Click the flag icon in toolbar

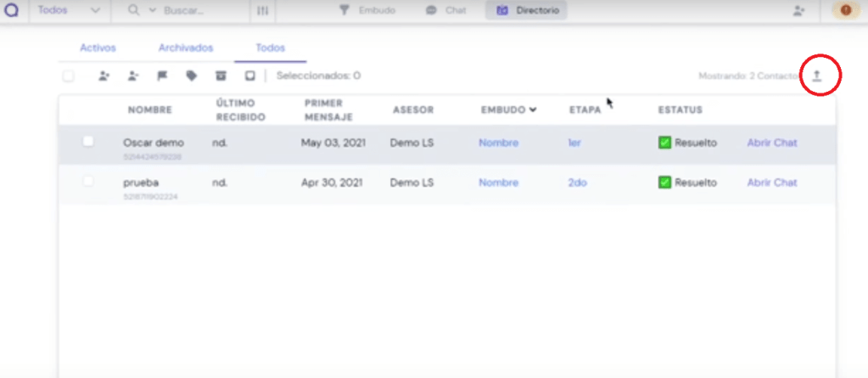coord(162,76)
